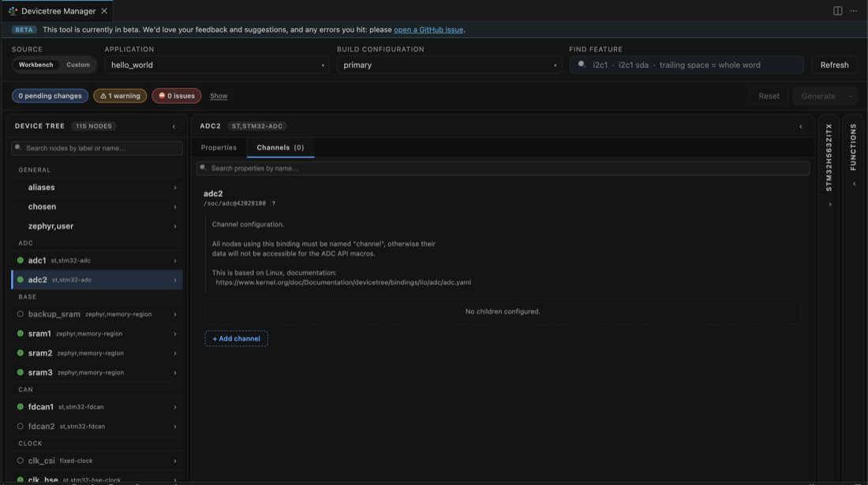Click the /soc/adc@42028100 path text

point(234,203)
